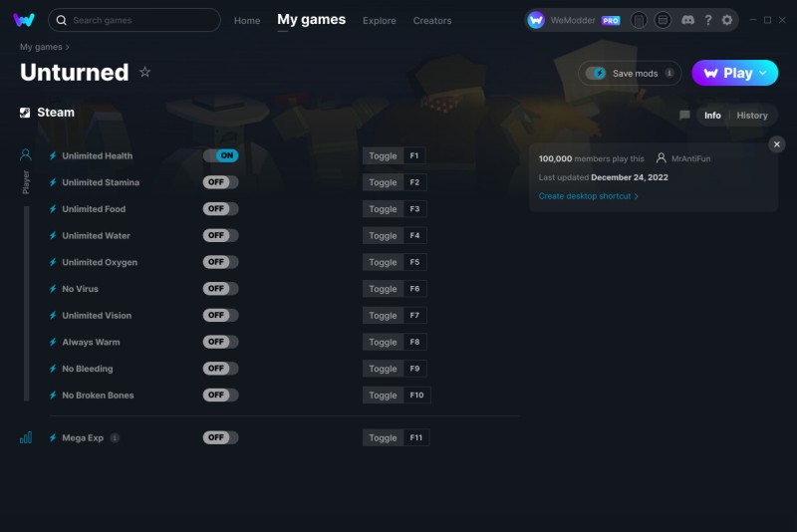Open settings gear icon

[x=727, y=20]
